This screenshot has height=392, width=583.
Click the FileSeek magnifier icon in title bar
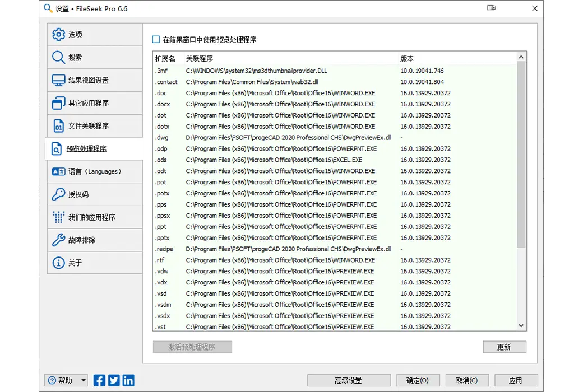click(x=48, y=8)
